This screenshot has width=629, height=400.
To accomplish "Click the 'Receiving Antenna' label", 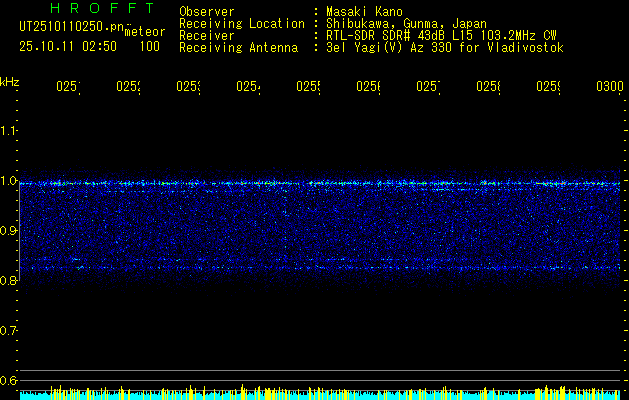I will (x=239, y=48).
